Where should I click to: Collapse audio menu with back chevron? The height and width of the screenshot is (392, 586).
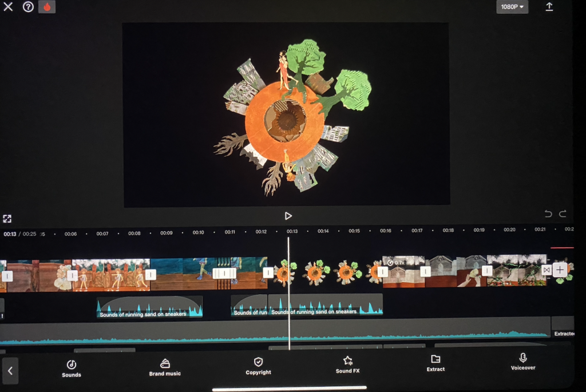click(x=10, y=371)
